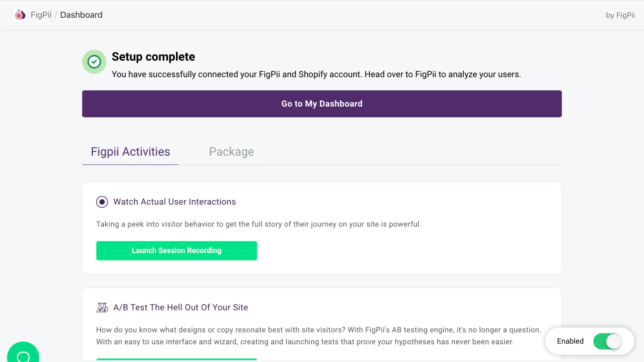Image resolution: width=644 pixels, height=362 pixels.
Task: Switch to the Figpii Activities tab
Action: (130, 152)
